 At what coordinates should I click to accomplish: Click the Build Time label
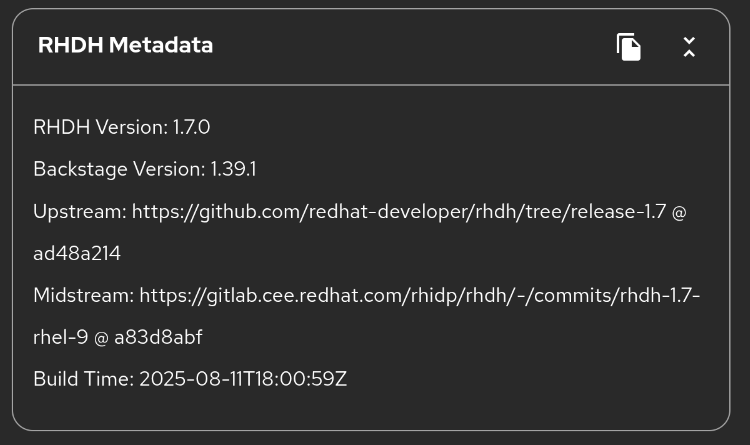83,380
